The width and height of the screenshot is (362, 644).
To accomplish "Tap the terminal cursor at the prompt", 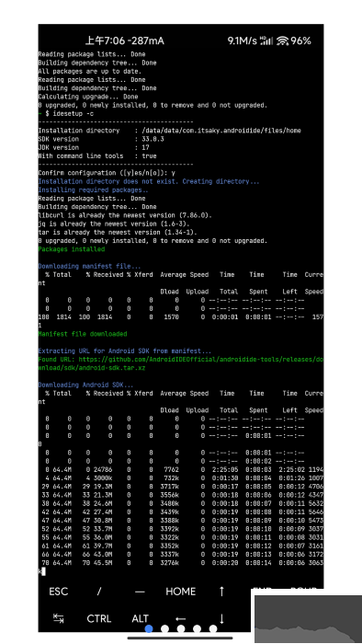I will pos(43,571).
